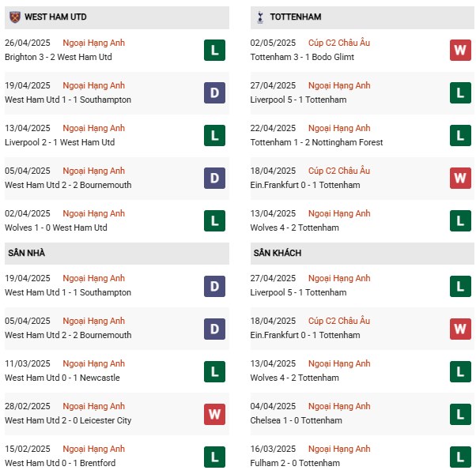Open the Tottenham 1 - 2 Nottingham Forest result

316,142
